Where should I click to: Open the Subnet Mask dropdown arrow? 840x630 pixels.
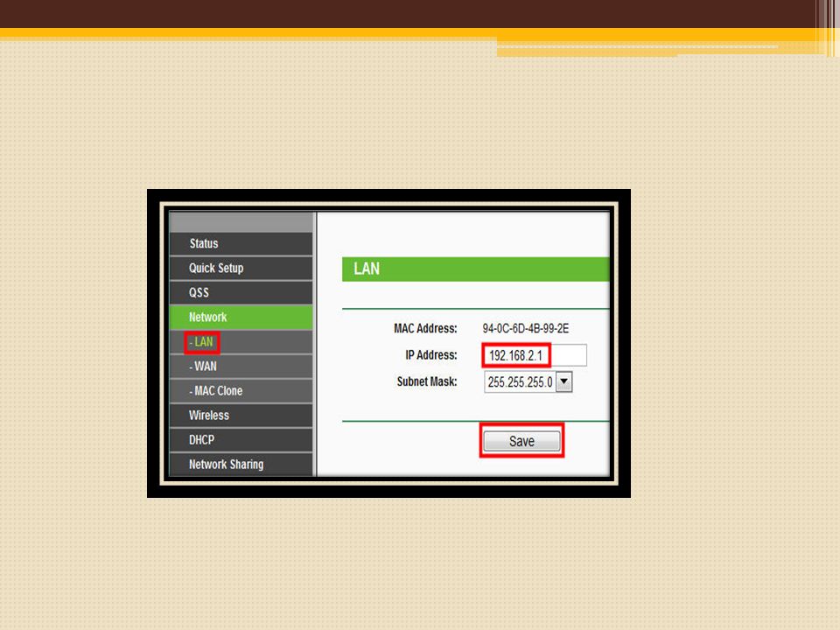click(564, 382)
